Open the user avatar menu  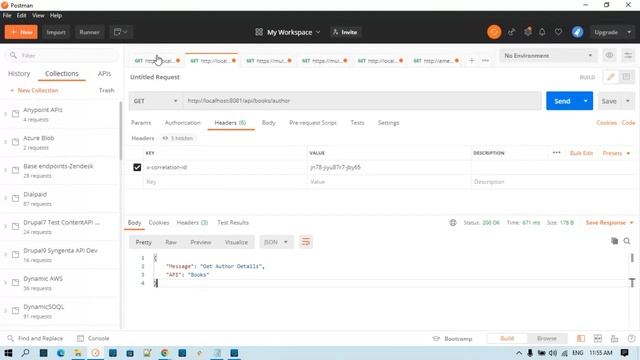click(577, 32)
